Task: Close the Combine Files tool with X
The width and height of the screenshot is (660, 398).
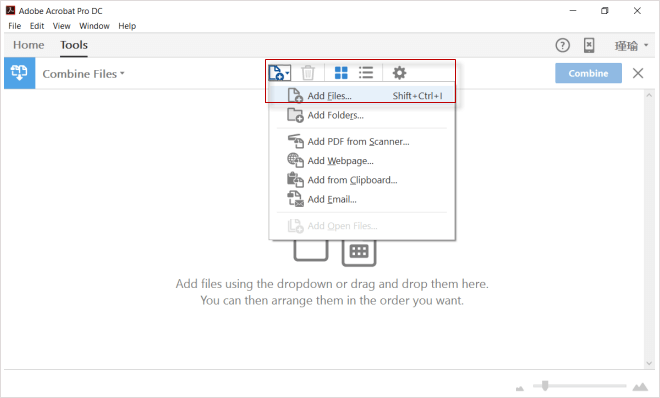Action: point(638,73)
